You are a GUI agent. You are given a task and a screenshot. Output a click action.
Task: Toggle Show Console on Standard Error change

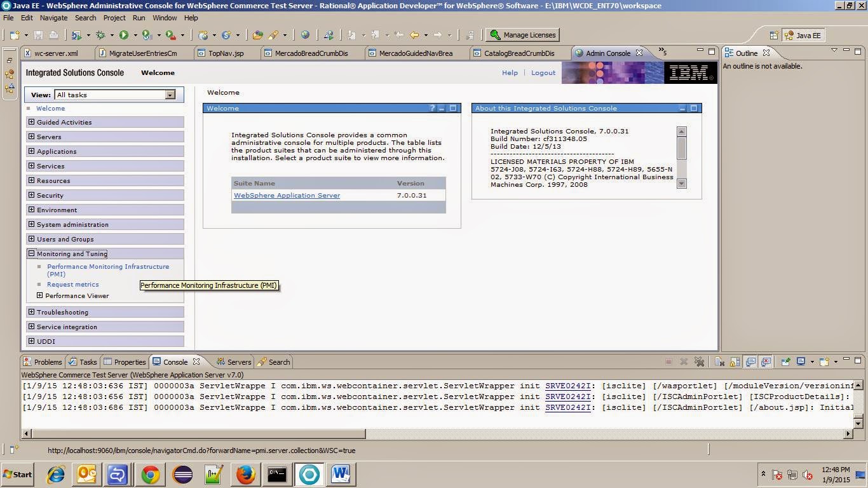click(766, 362)
